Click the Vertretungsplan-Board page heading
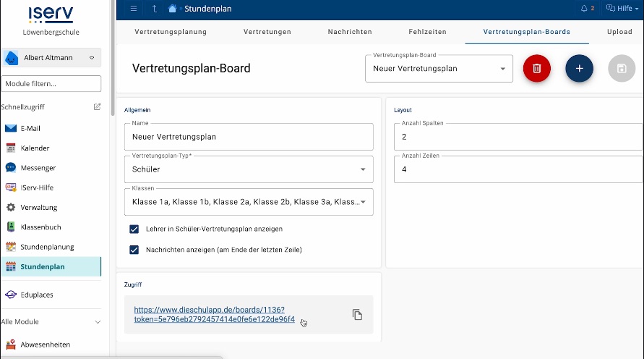 [191, 68]
